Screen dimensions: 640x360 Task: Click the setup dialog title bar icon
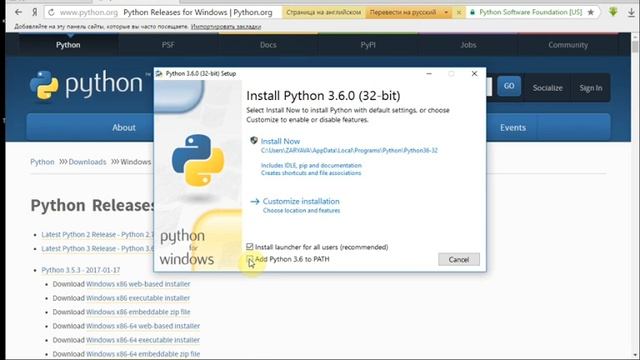[x=159, y=73]
